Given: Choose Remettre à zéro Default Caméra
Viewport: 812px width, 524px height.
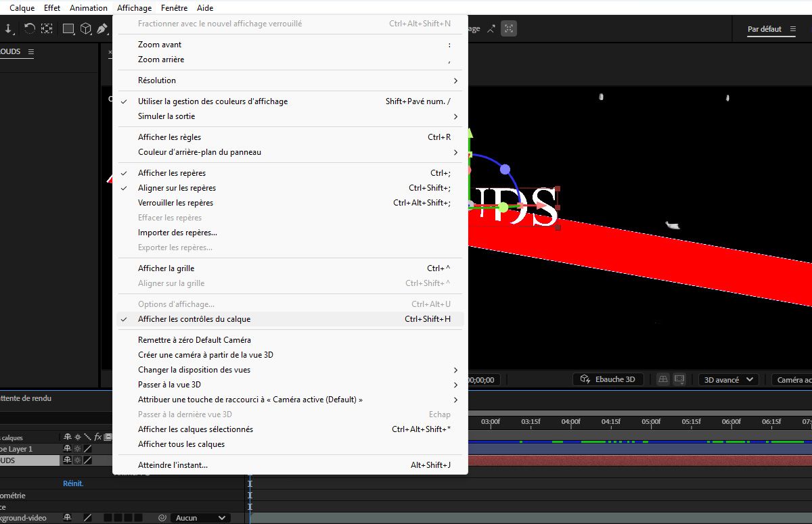Looking at the screenshot, I should tap(290, 340).
